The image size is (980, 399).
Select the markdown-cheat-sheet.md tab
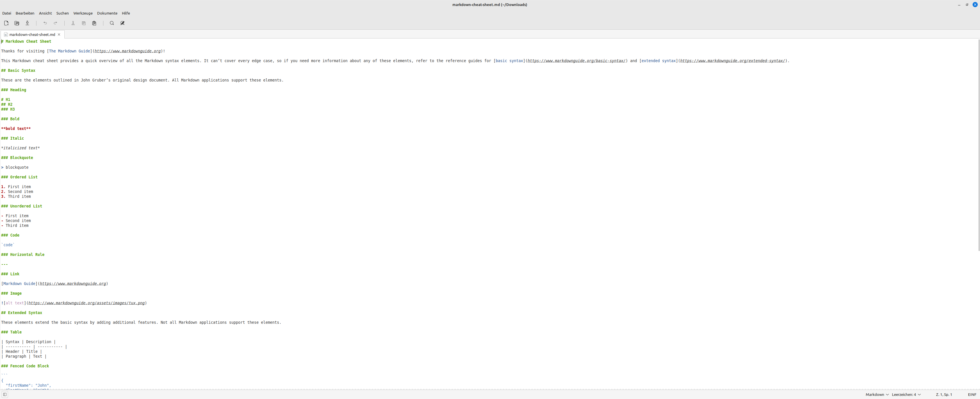(32, 34)
